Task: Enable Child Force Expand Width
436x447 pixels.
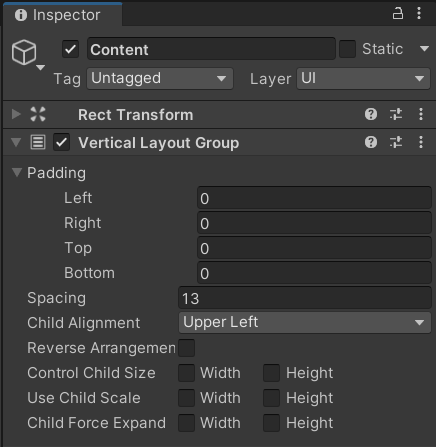Action: tap(187, 423)
